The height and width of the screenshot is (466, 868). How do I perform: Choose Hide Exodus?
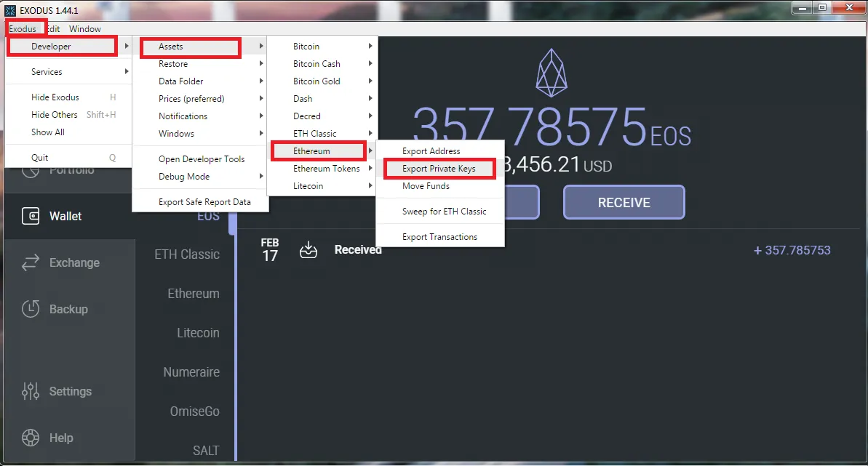[x=68, y=97]
